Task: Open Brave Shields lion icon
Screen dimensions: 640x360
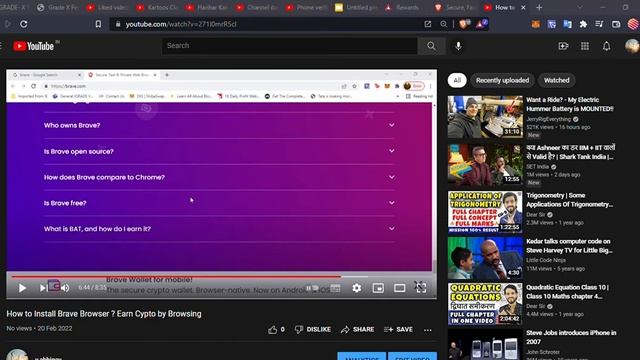Action: click(464, 24)
